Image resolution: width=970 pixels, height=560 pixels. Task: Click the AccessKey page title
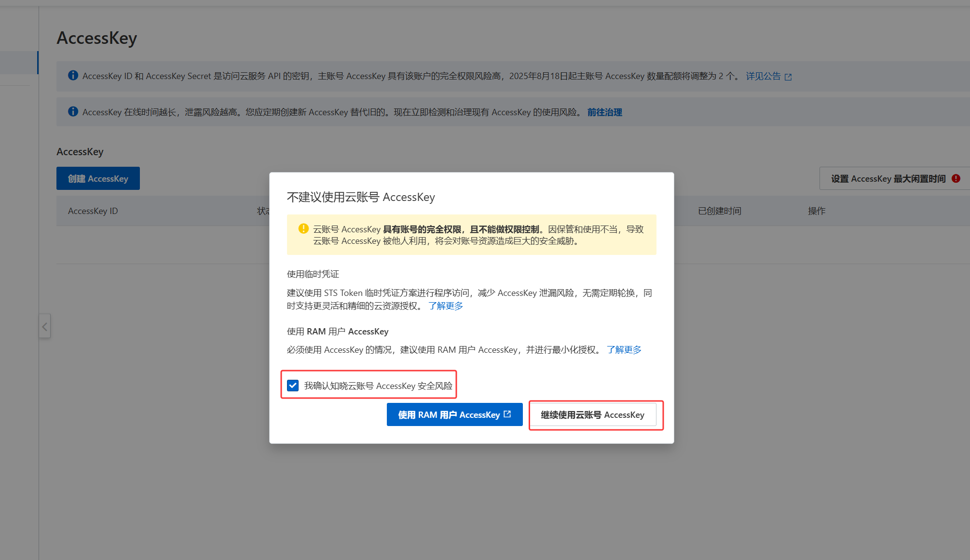point(97,38)
